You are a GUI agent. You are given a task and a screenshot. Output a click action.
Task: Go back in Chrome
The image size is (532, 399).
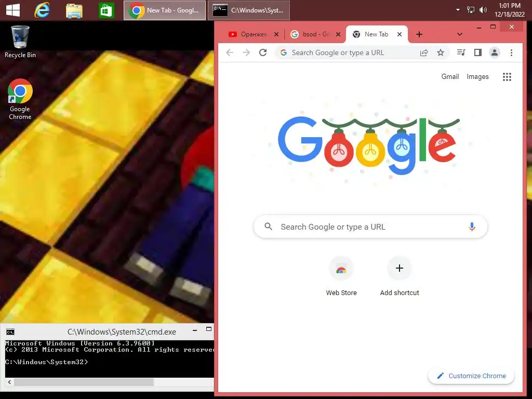tap(230, 52)
